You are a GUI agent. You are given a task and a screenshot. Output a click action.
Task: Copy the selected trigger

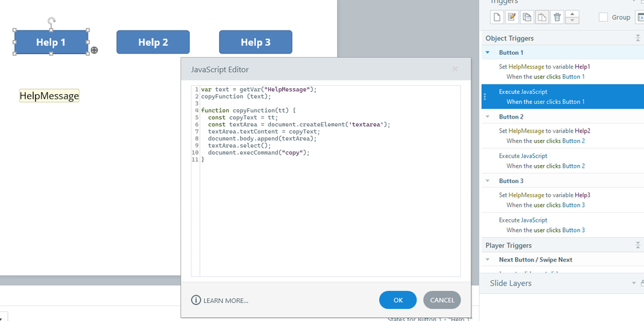pos(527,17)
